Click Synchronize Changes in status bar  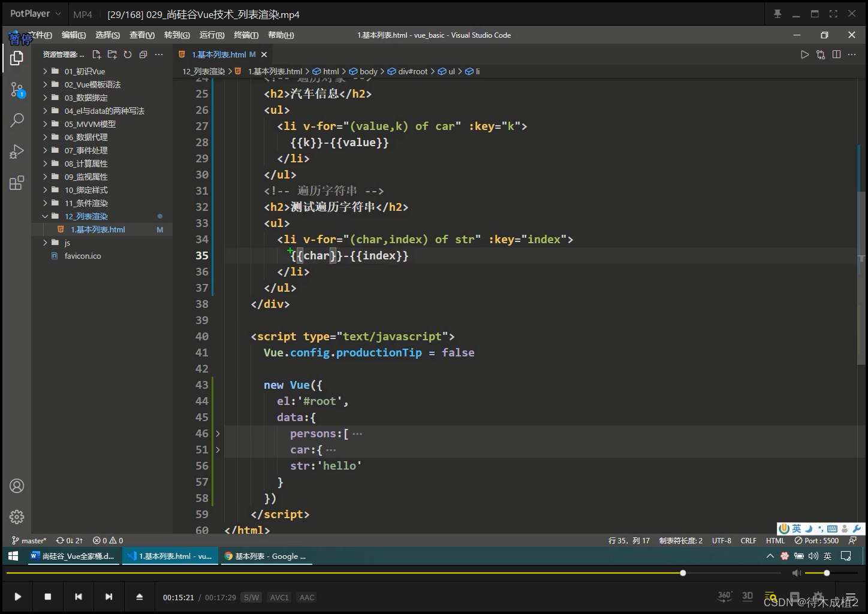coord(70,540)
